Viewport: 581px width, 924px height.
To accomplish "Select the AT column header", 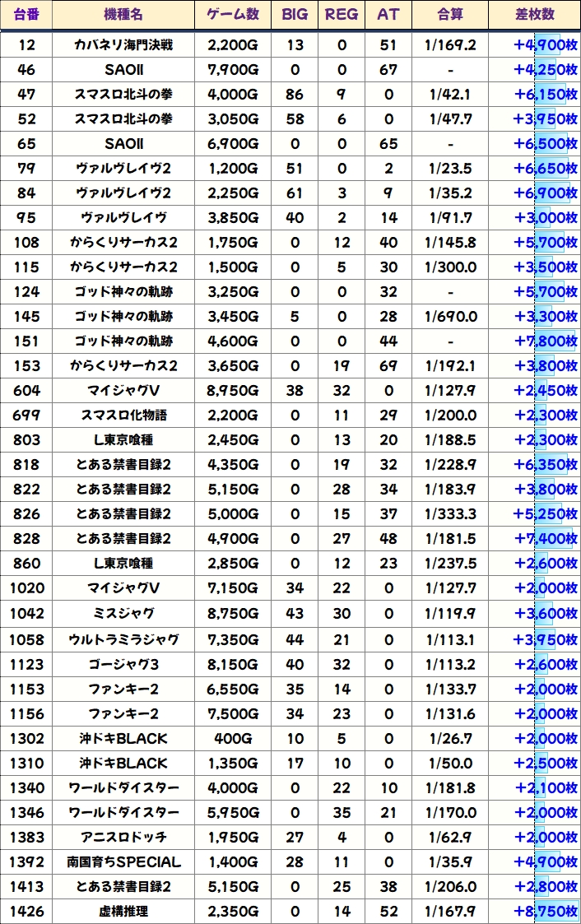I will coord(388,15).
